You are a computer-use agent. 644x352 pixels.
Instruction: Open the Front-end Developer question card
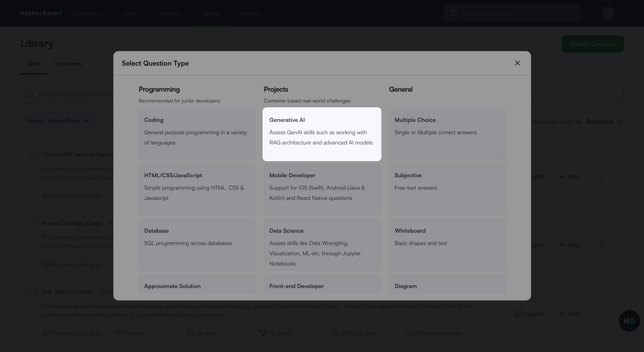point(322,284)
